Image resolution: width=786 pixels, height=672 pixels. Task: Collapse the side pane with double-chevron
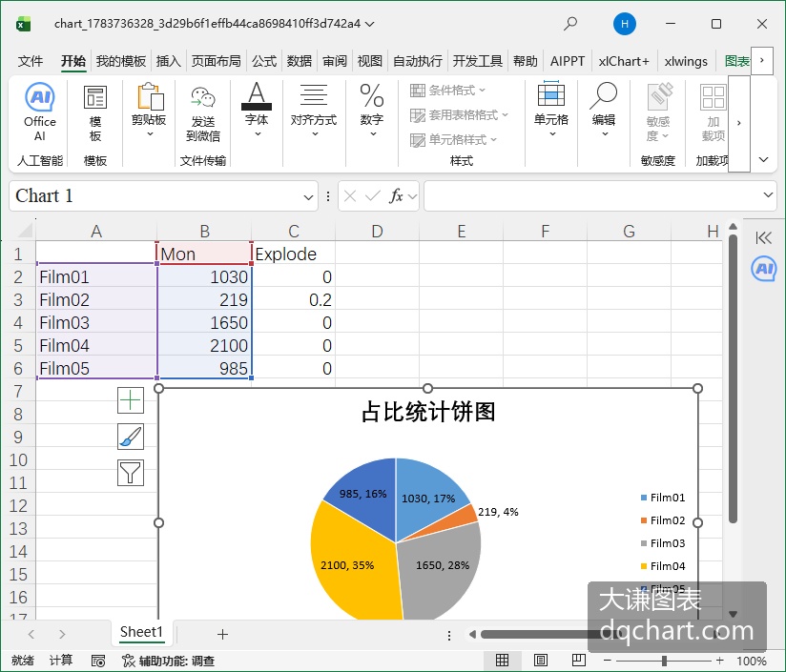[x=763, y=238]
